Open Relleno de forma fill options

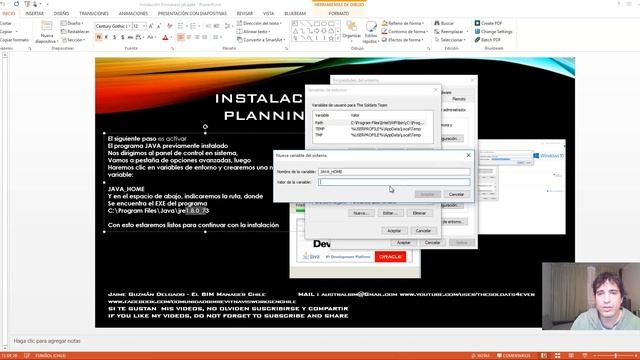(403, 23)
